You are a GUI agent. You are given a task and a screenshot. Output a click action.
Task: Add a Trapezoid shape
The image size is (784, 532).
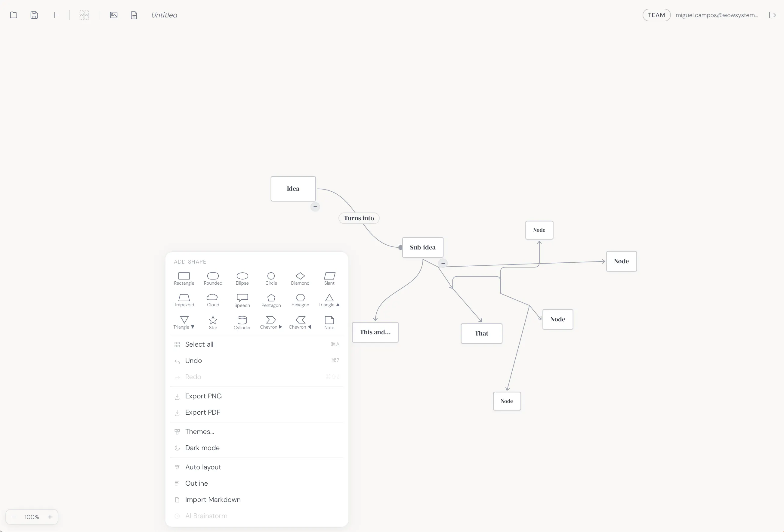tap(184, 301)
